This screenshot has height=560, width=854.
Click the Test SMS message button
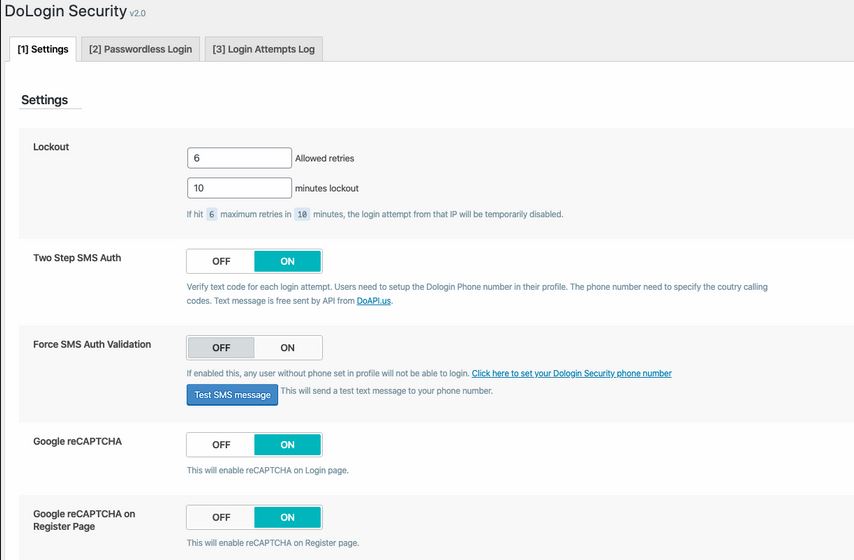point(232,395)
